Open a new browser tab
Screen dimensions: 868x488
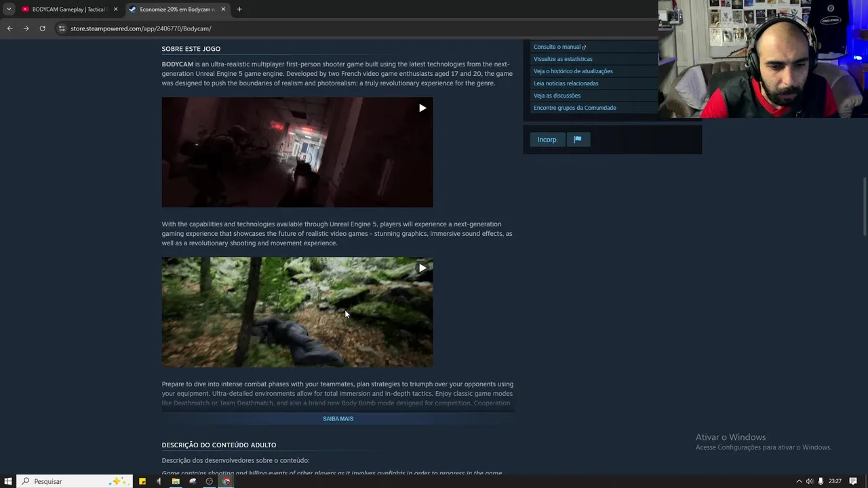pos(239,9)
